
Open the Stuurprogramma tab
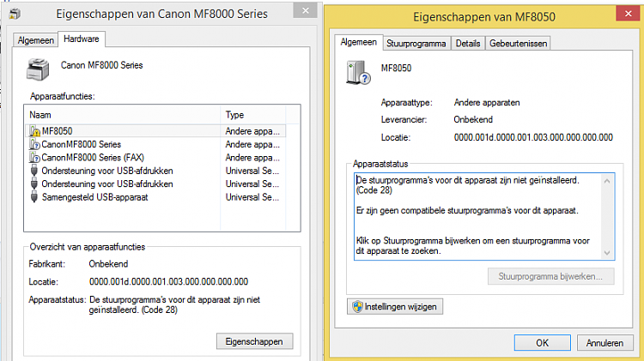[x=416, y=44]
